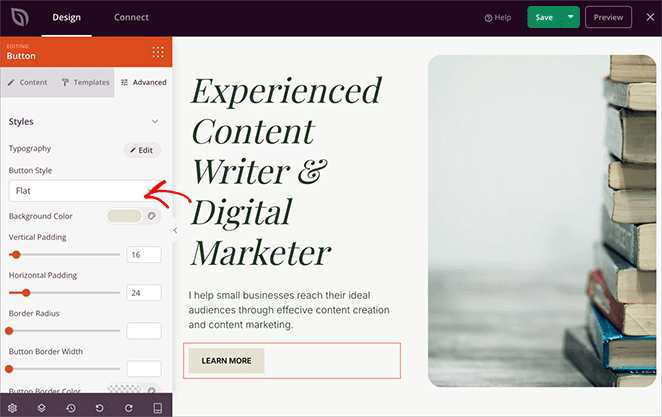Close the builder with the X icon
The width and height of the screenshot is (662, 417).
click(651, 17)
